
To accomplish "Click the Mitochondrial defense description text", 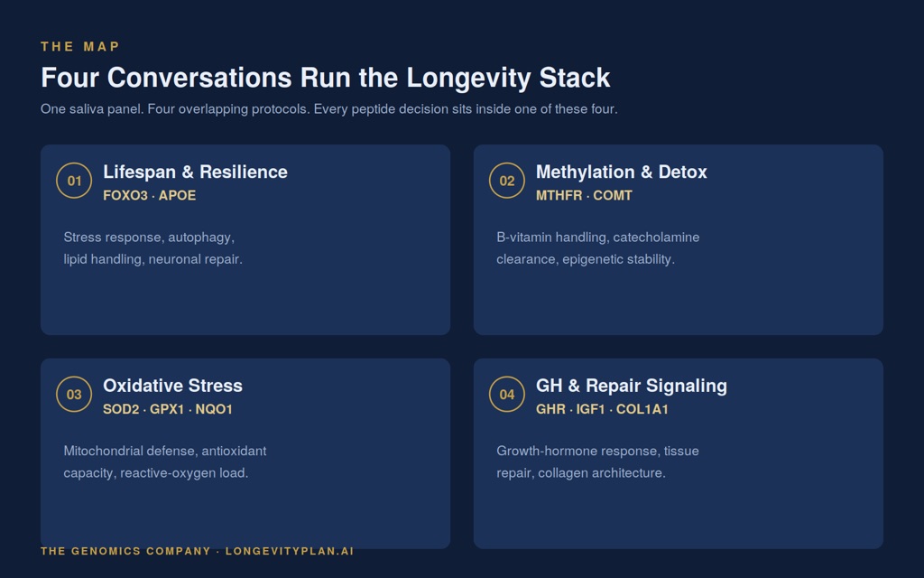I will pyautogui.click(x=165, y=461).
